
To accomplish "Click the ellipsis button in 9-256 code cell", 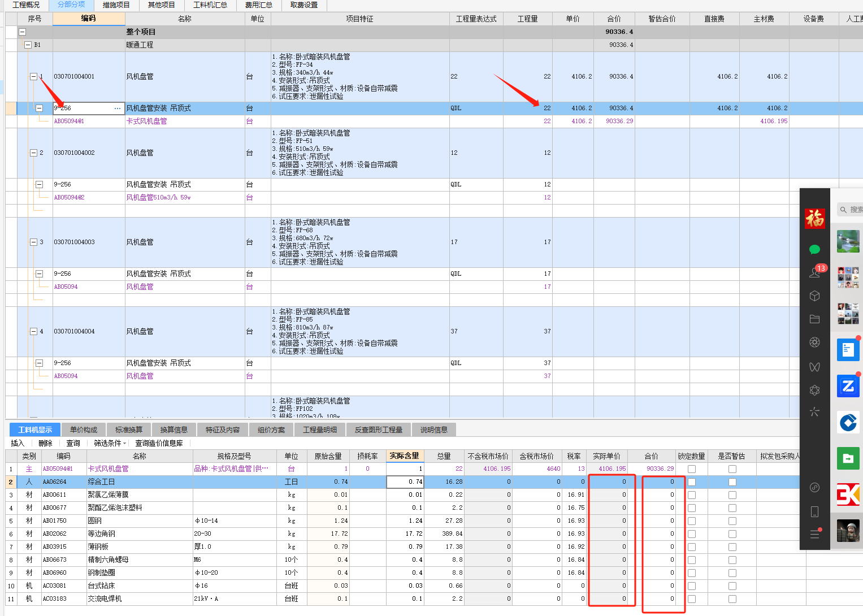I will pos(118,109).
